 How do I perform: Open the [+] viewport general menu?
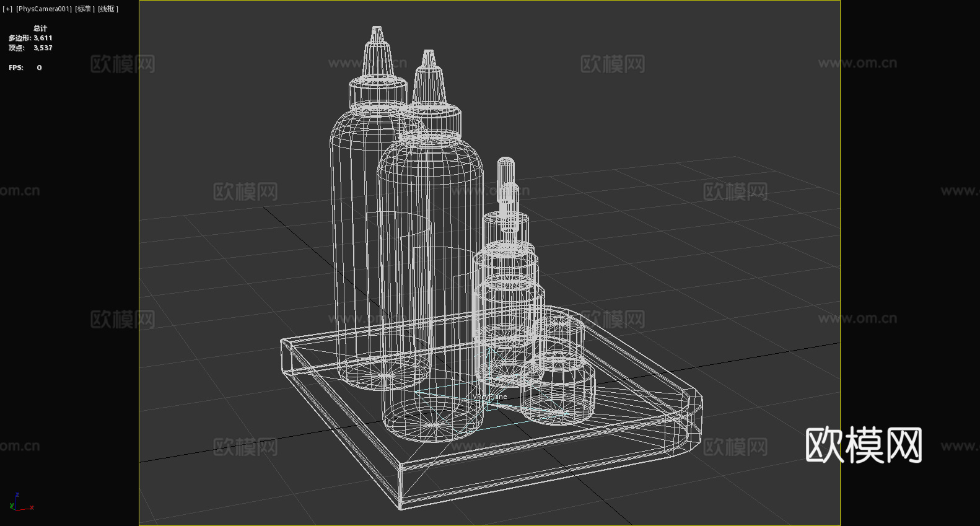click(x=7, y=9)
